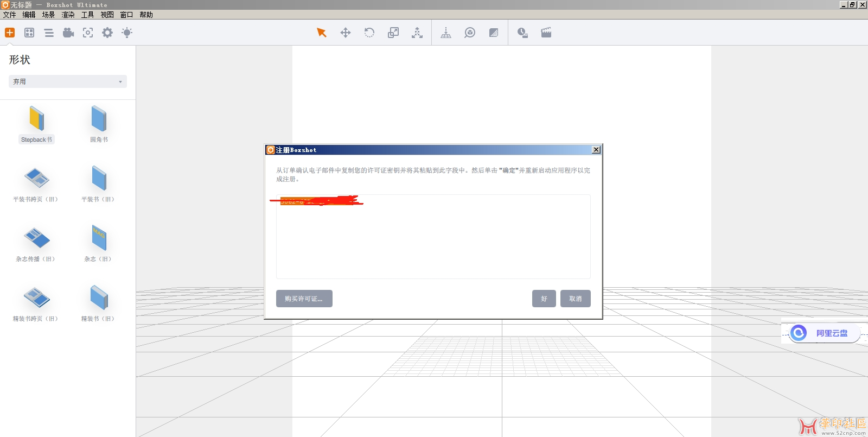Select the rotate tool
This screenshot has height=437, width=868.
(x=369, y=33)
